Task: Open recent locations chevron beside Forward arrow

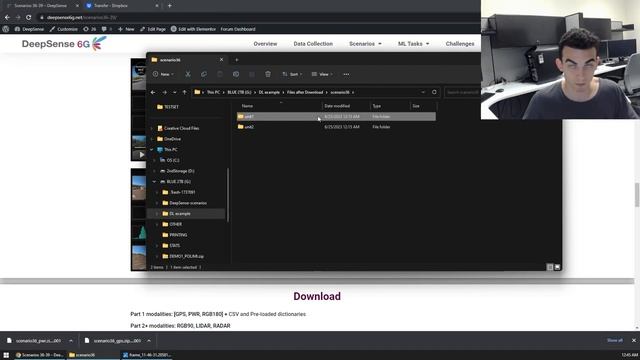Action: pyautogui.click(x=175, y=92)
